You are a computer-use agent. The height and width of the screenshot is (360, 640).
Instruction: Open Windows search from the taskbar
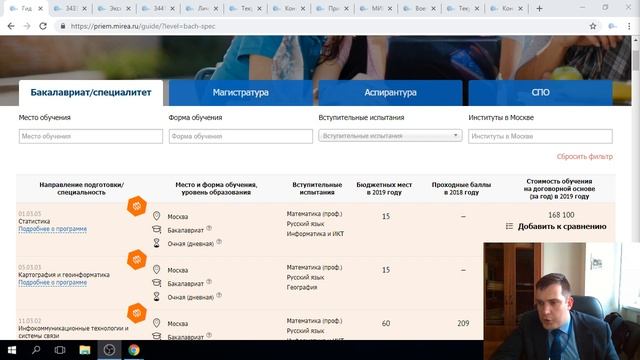coord(36,350)
